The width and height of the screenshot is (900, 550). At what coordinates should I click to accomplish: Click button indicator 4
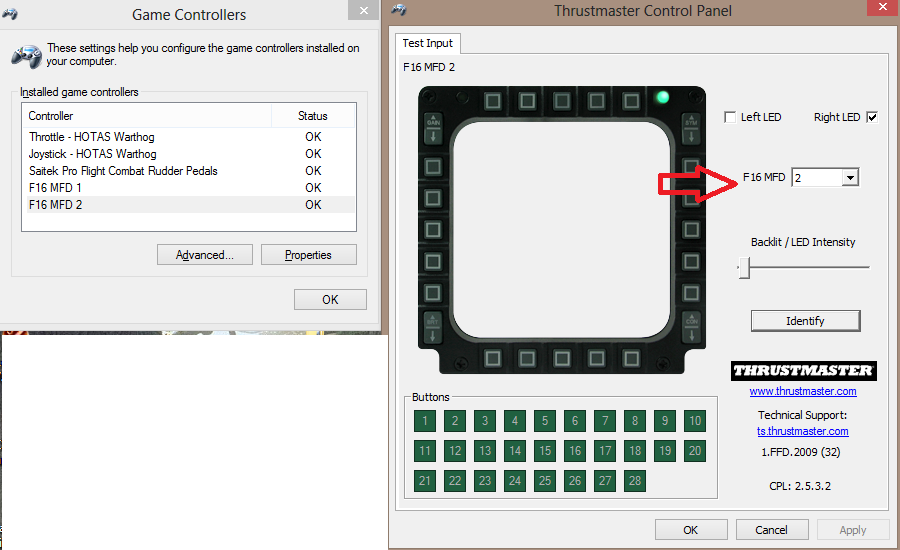pyautogui.click(x=515, y=421)
